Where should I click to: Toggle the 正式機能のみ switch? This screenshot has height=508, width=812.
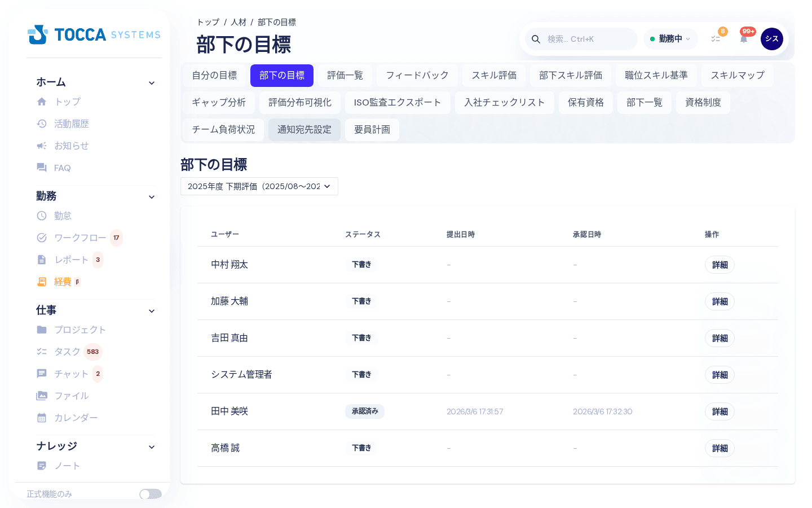(x=151, y=494)
